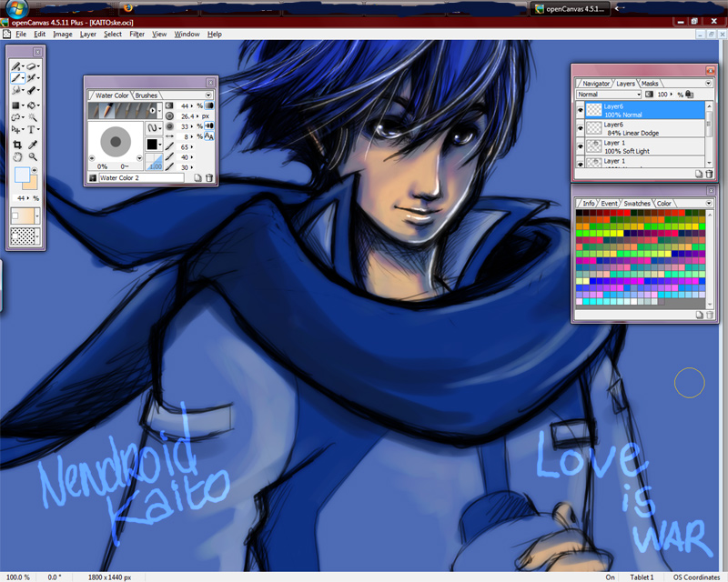
Task: Expand brush strip dropdown arrow
Action: 159,110
